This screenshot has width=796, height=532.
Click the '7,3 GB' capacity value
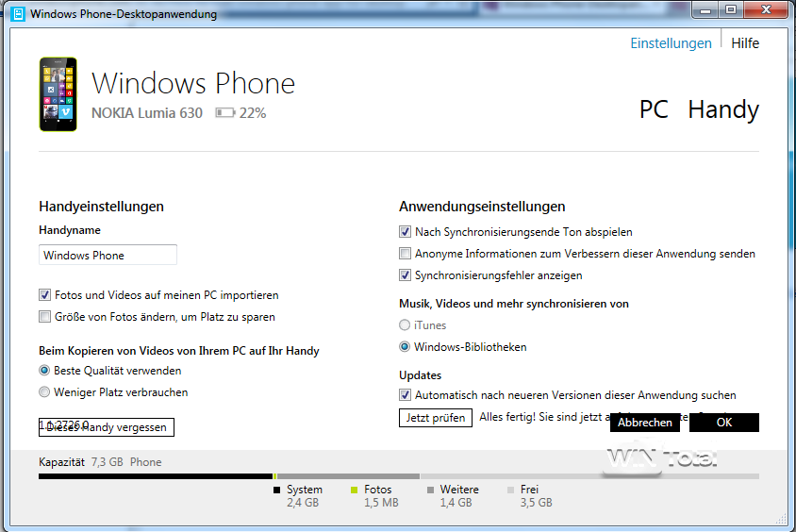pyautogui.click(x=108, y=462)
